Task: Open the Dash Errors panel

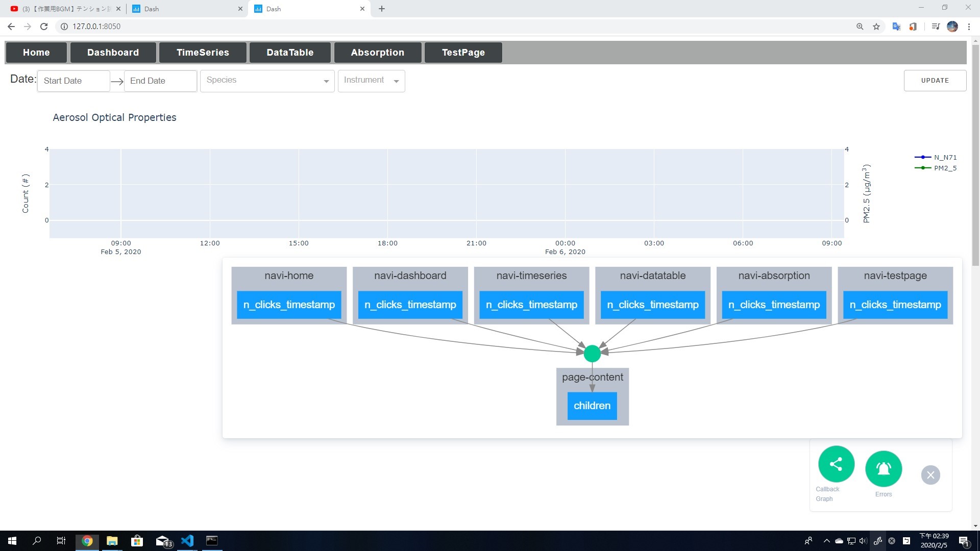Action: 884,468
